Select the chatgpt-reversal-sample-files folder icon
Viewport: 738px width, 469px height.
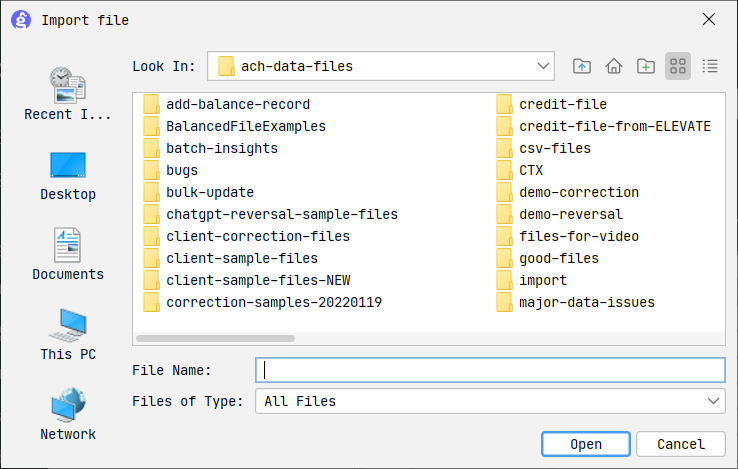(x=151, y=214)
